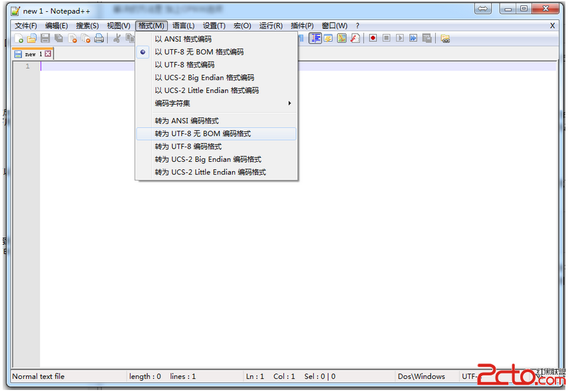Choose 以 ANSI 格式编码 encoding option
The image size is (568, 392).
[x=216, y=39]
